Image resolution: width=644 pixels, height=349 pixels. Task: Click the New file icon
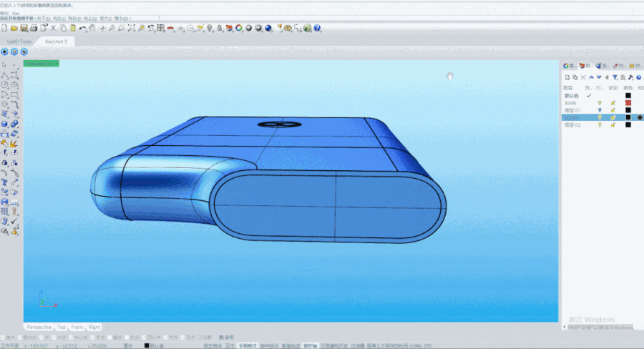(x=4, y=29)
